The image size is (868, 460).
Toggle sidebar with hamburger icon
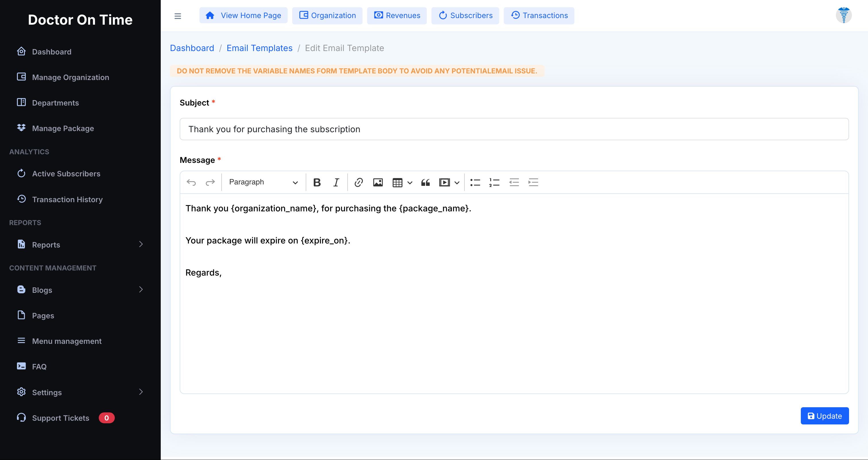pyautogui.click(x=178, y=16)
